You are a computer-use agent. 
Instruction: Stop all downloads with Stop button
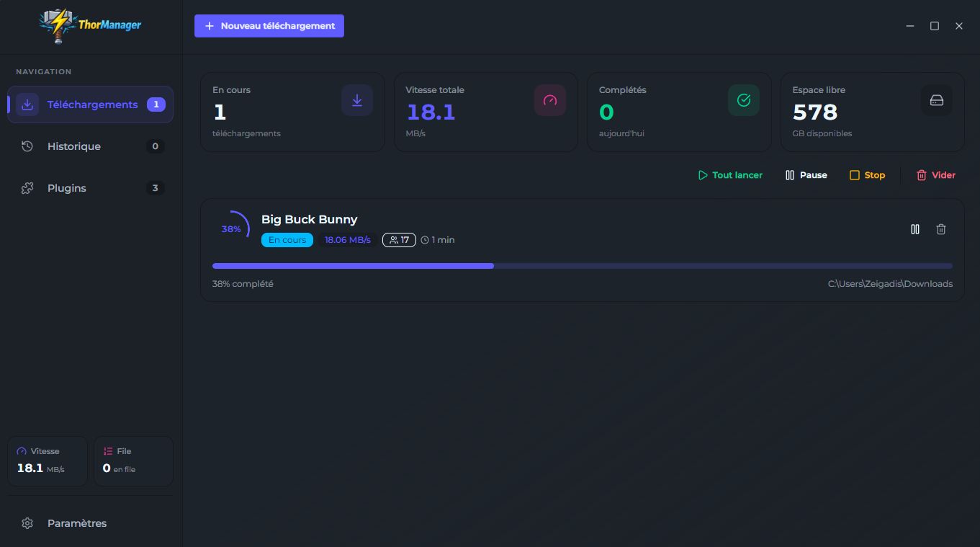[x=867, y=175]
